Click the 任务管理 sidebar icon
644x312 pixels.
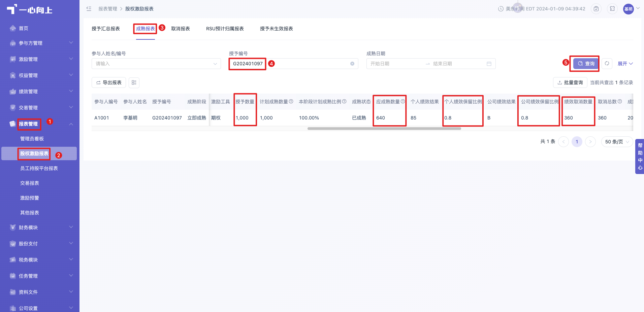pos(13,276)
